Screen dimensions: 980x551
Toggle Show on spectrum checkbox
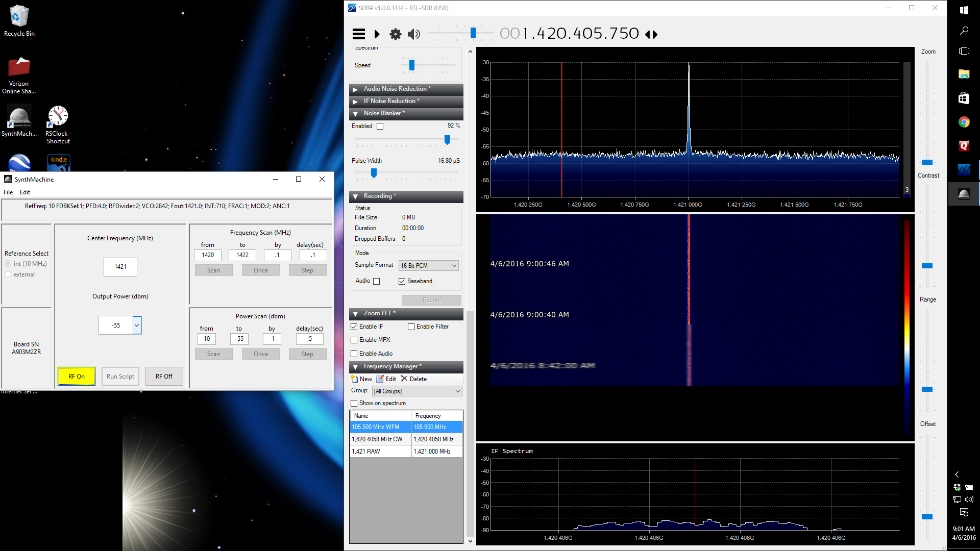tap(354, 403)
